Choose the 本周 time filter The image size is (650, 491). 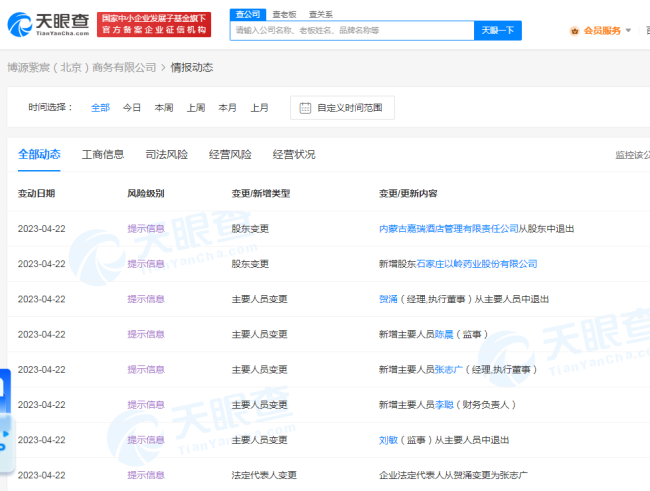click(x=164, y=108)
